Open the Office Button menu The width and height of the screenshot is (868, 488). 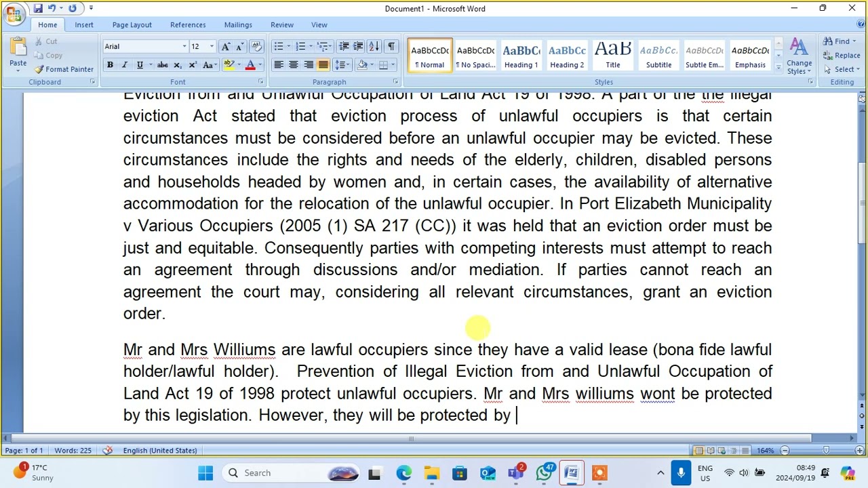click(x=14, y=13)
